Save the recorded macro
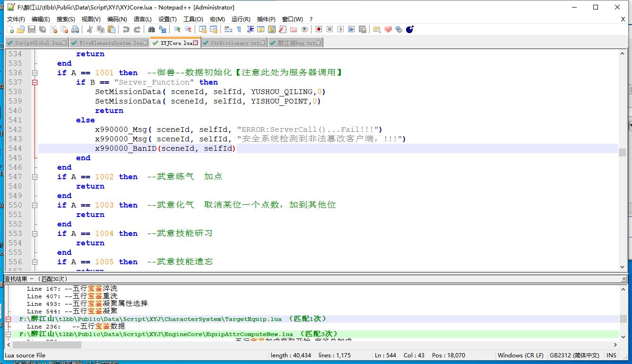Screen dimensions: 632x364 point(363,29)
